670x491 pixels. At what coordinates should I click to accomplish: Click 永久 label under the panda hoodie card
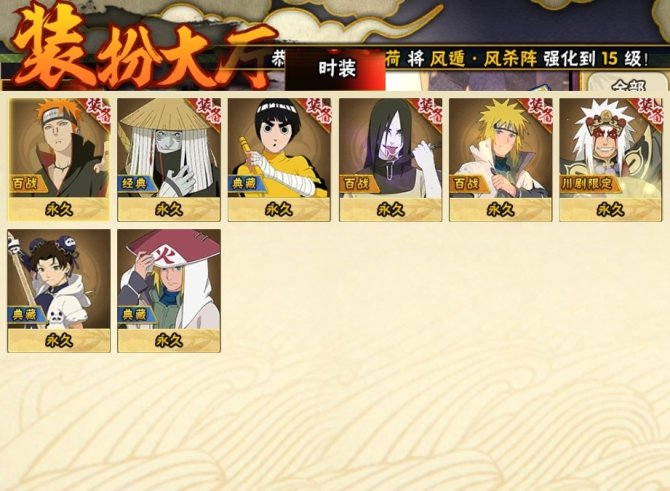[59, 341]
